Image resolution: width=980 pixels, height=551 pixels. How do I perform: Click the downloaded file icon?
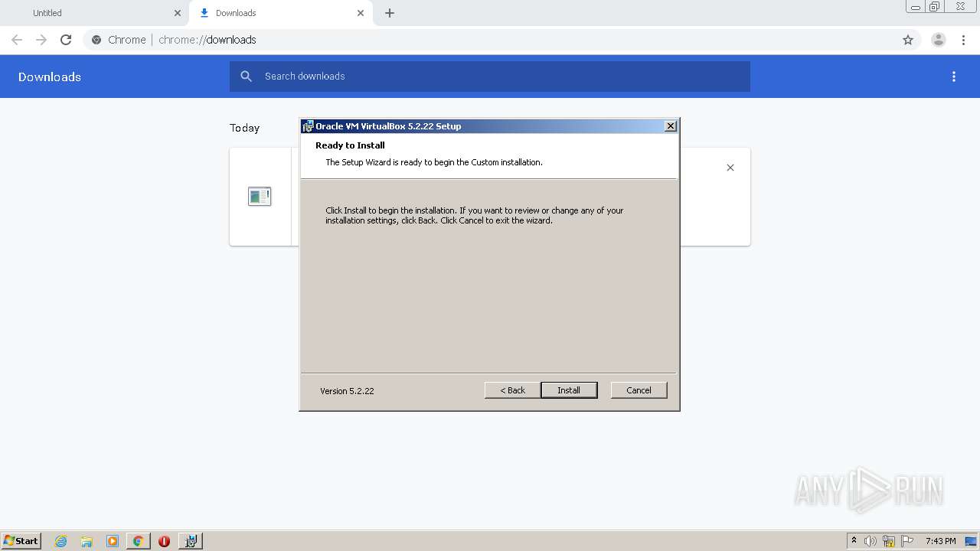(260, 197)
